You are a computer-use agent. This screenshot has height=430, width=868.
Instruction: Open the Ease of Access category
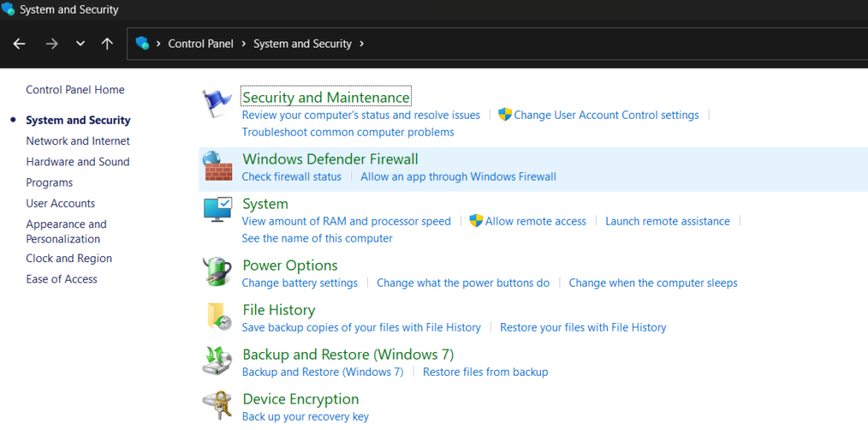(x=62, y=279)
